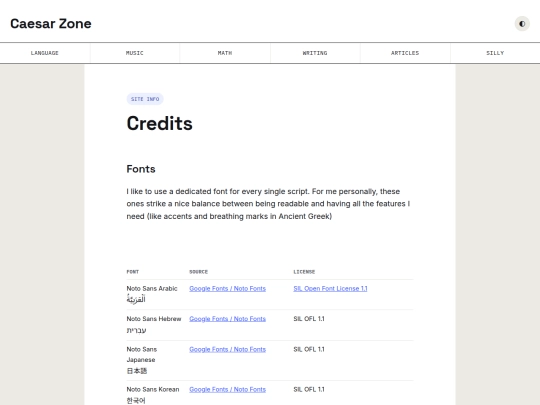Follow Google Fonts link for Noto Sans Arabic

tap(228, 289)
